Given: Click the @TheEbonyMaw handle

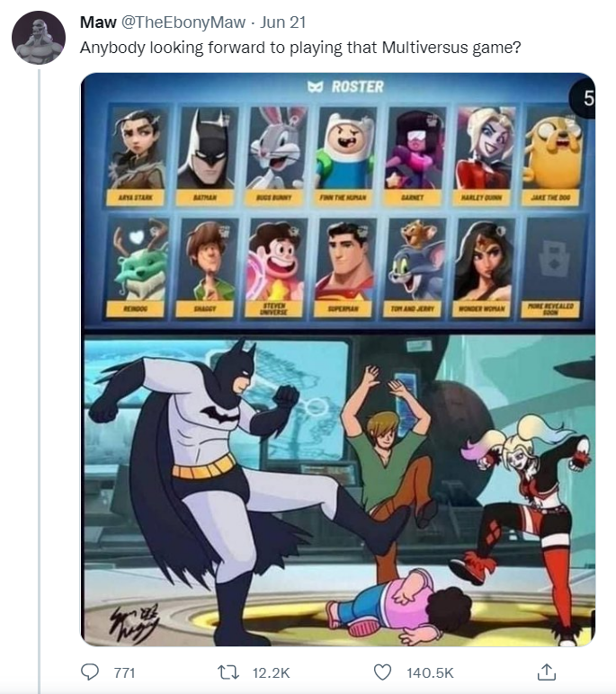Looking at the screenshot, I should pyautogui.click(x=183, y=22).
